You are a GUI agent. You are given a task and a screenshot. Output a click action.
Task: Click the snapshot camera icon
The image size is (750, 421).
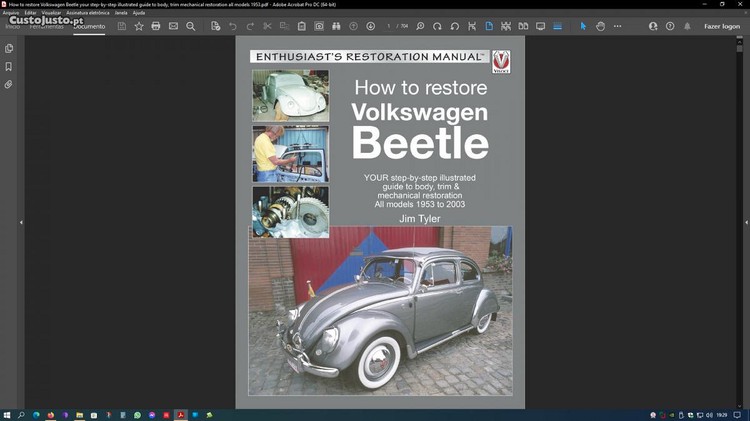click(319, 26)
